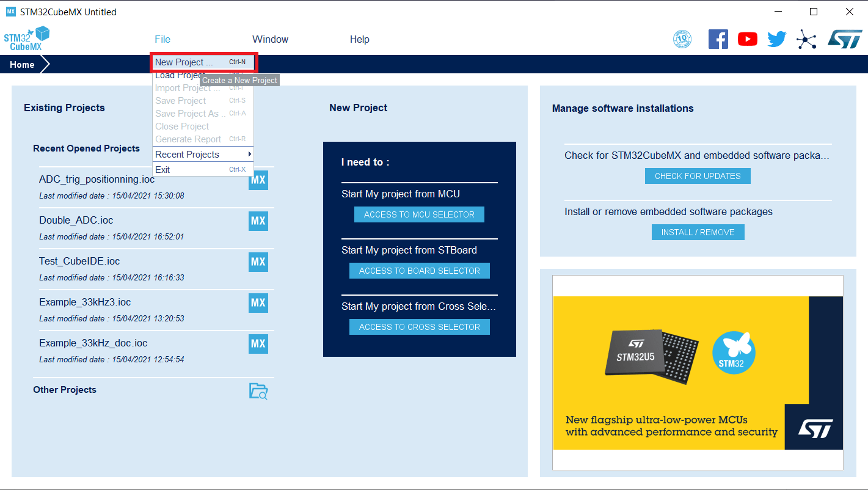Select Exit from the File menu
Image resolution: width=868 pixels, height=490 pixels.
tap(203, 169)
